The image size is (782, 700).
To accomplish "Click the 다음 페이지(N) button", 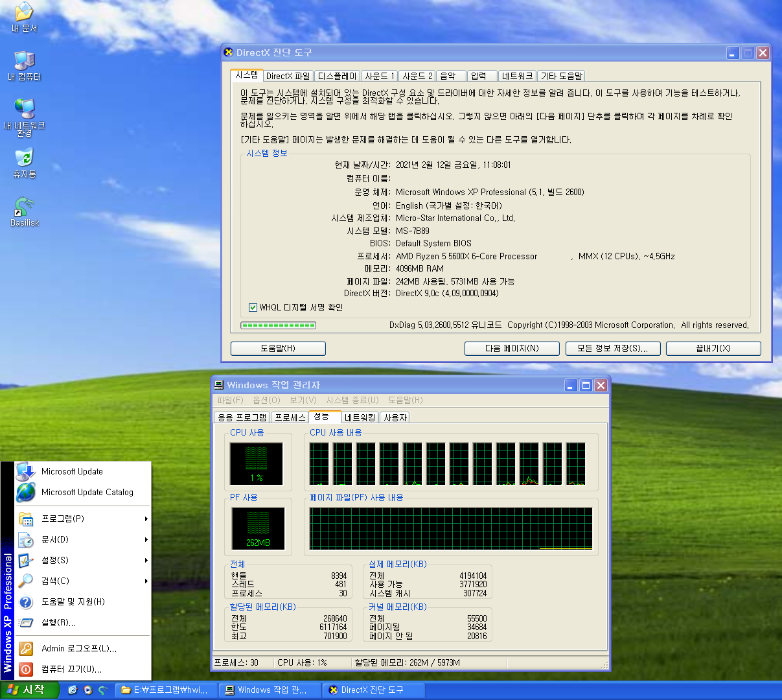I will [512, 349].
